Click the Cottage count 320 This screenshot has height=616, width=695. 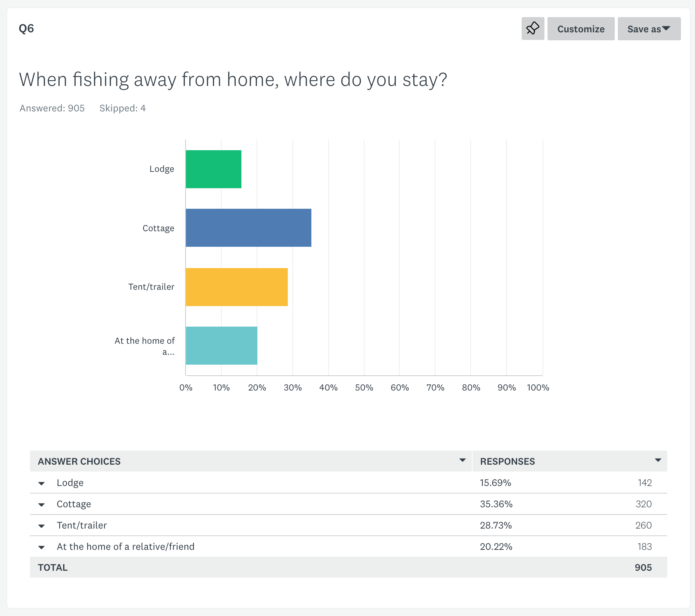tap(644, 504)
